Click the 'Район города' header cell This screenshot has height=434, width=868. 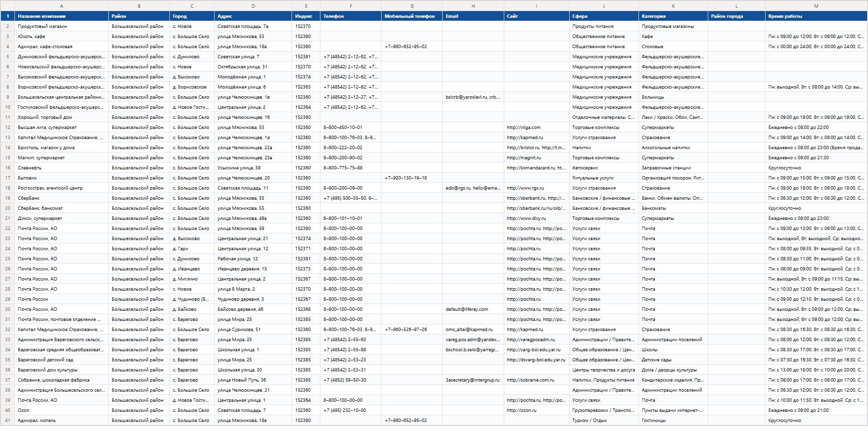737,16
